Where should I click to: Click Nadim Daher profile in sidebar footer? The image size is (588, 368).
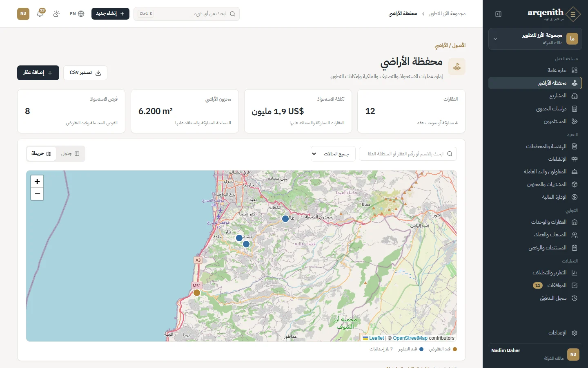pos(535,354)
